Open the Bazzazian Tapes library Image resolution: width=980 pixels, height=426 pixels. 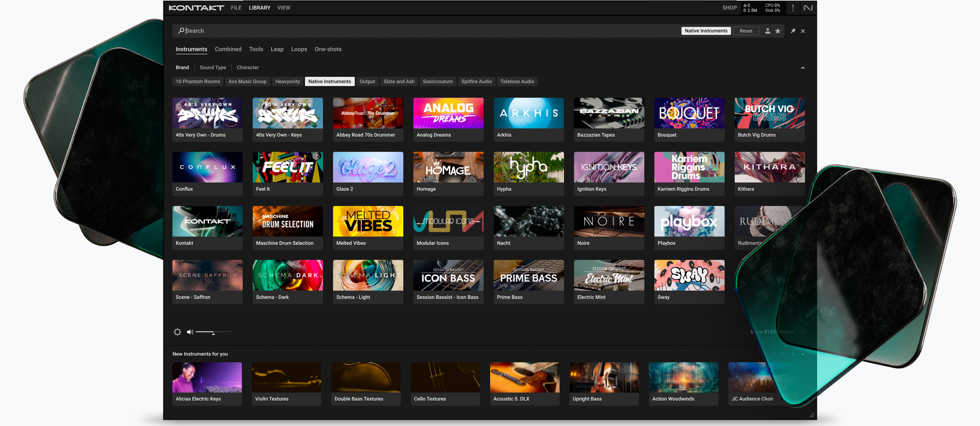(x=609, y=119)
